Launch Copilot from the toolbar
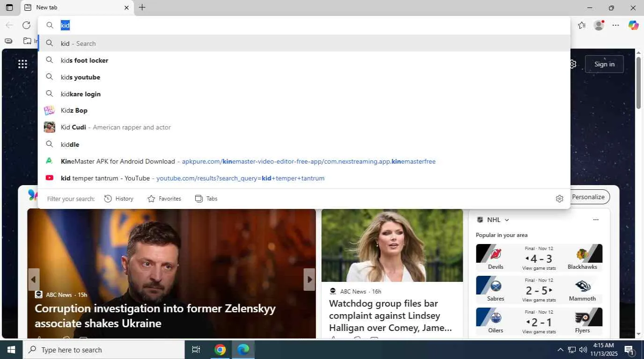Image resolution: width=644 pixels, height=359 pixels. point(633,25)
